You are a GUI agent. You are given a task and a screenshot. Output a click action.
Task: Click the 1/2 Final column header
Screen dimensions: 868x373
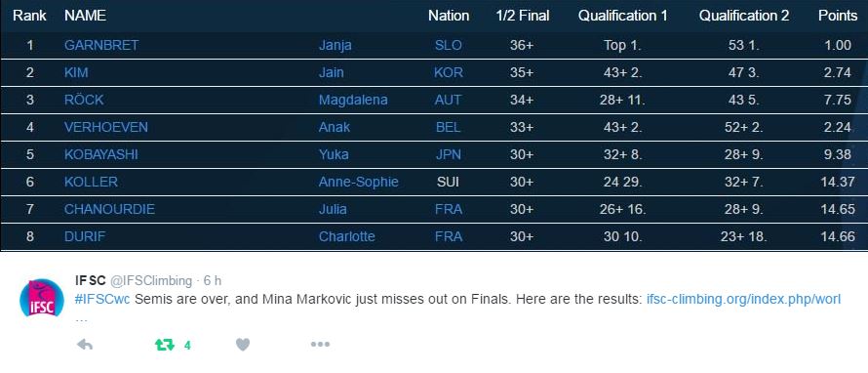523,16
